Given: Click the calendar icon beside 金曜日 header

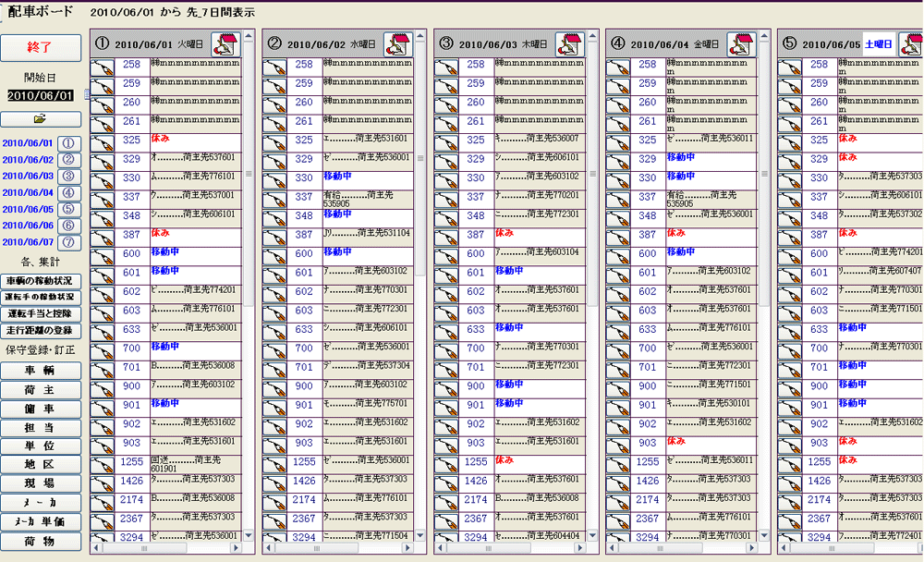Looking at the screenshot, I should pos(741,44).
